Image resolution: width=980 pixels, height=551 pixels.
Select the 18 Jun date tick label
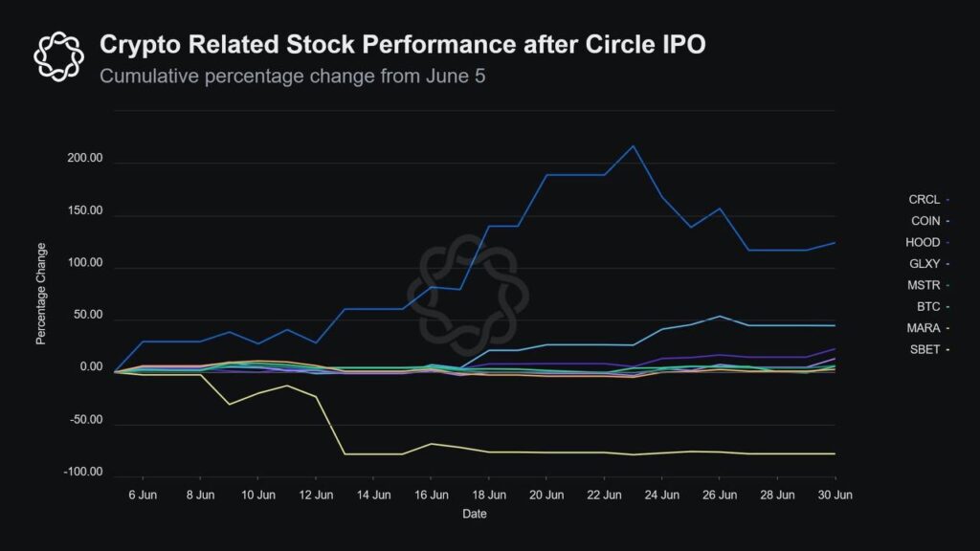coord(489,495)
